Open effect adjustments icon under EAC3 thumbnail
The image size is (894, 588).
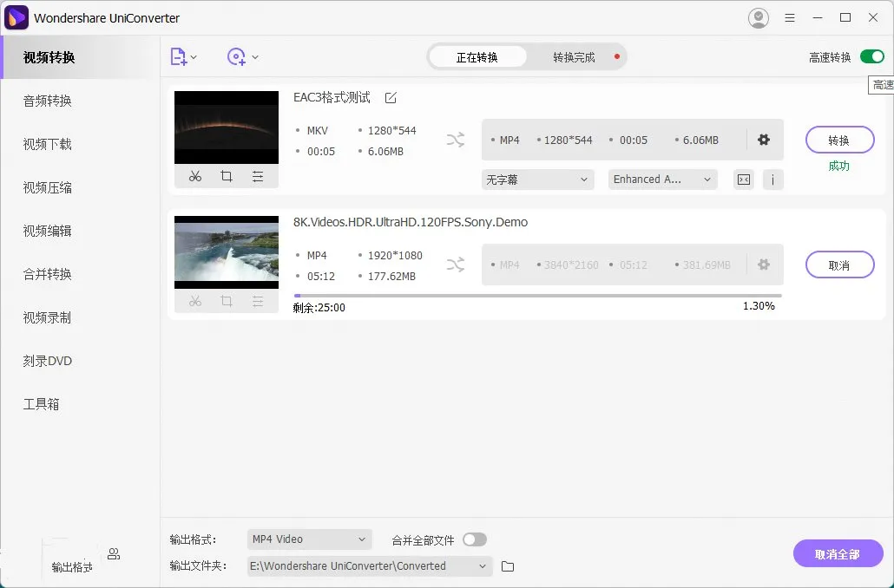[x=258, y=176]
